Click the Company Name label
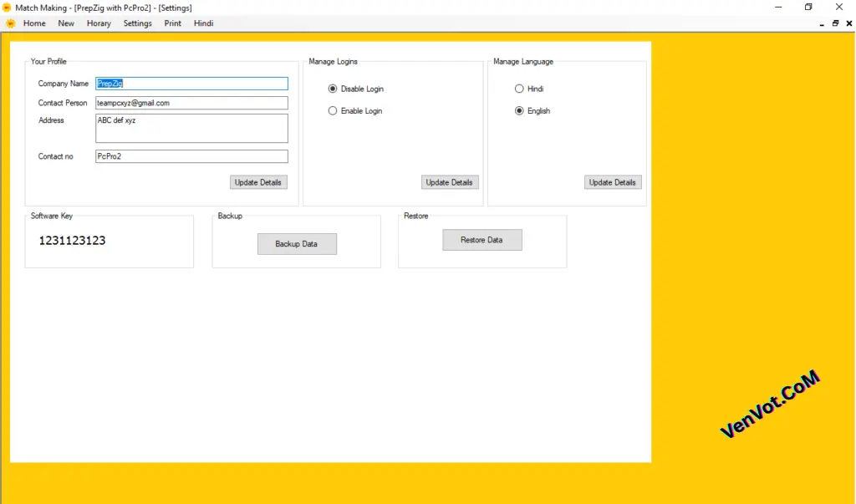The width and height of the screenshot is (856, 504). tap(64, 84)
